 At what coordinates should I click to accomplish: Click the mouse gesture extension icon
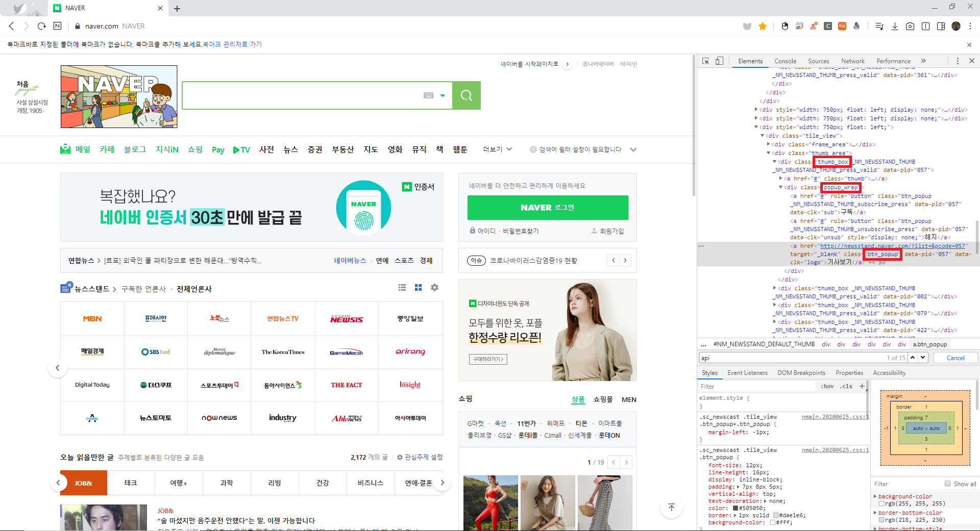(x=785, y=26)
